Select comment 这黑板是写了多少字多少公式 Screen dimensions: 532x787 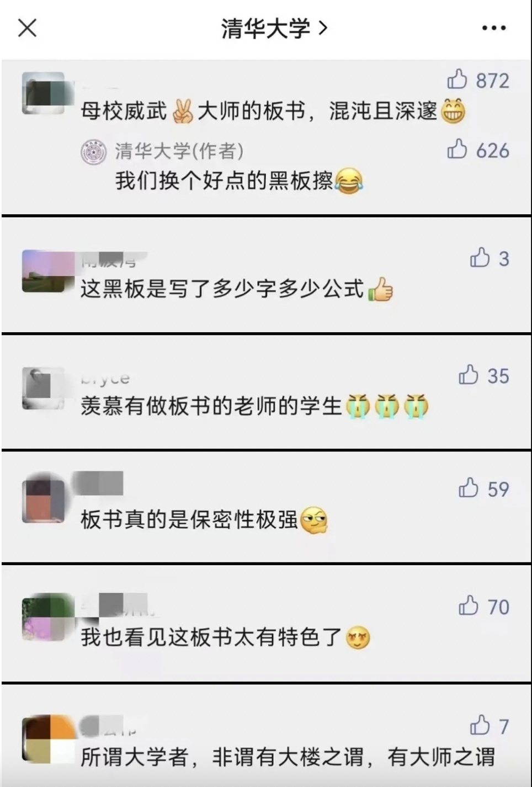click(x=236, y=289)
